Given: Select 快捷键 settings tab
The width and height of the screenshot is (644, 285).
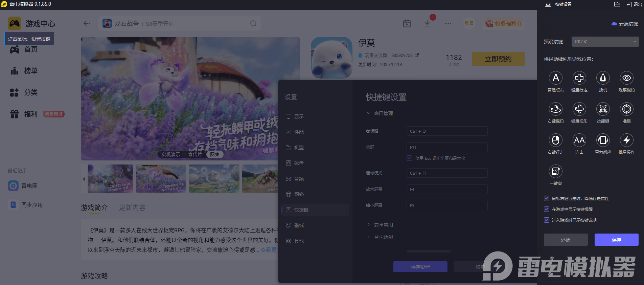Looking at the screenshot, I should coord(315,210).
